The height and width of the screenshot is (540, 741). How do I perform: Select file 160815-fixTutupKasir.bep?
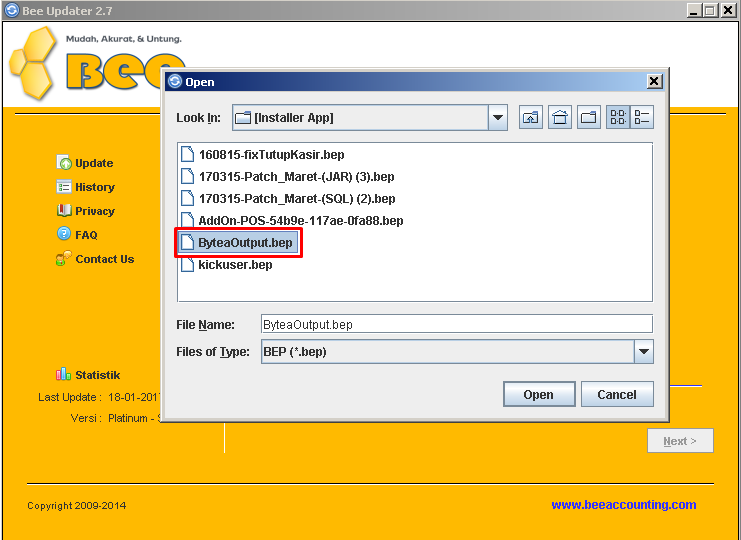pyautogui.click(x=262, y=154)
